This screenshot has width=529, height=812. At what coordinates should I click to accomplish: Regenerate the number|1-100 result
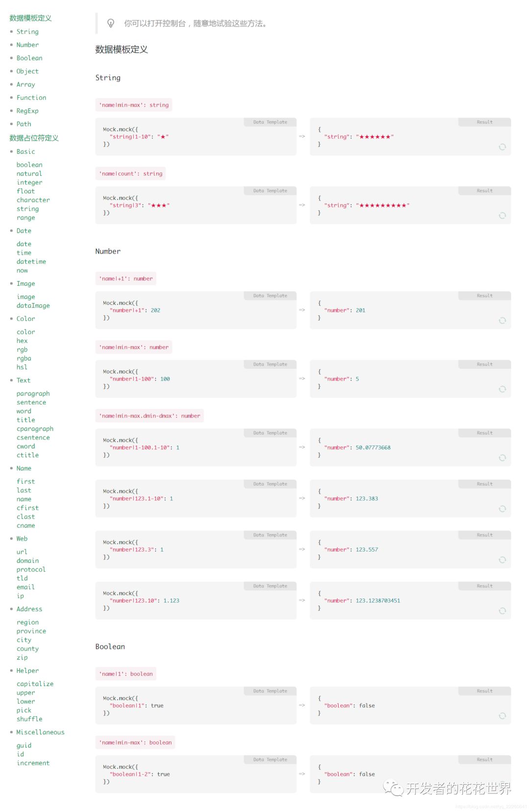(x=502, y=389)
